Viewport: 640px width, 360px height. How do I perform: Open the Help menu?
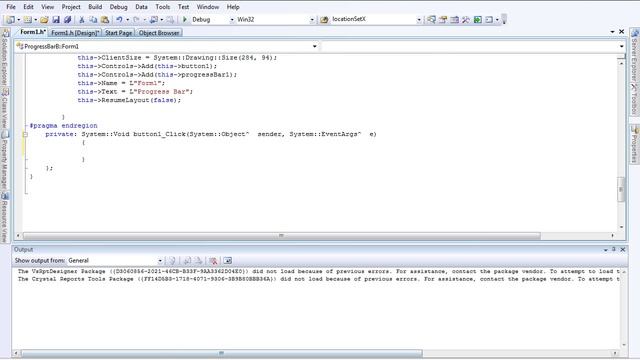[233, 7]
